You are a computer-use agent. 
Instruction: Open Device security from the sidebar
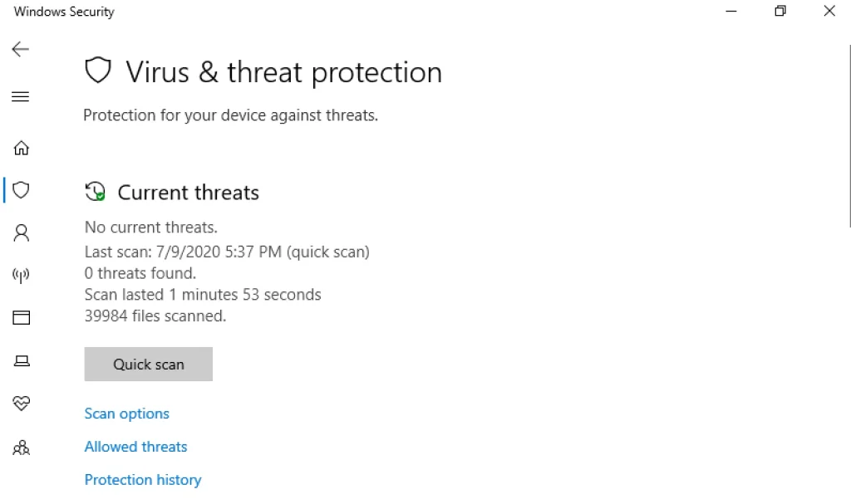21,360
